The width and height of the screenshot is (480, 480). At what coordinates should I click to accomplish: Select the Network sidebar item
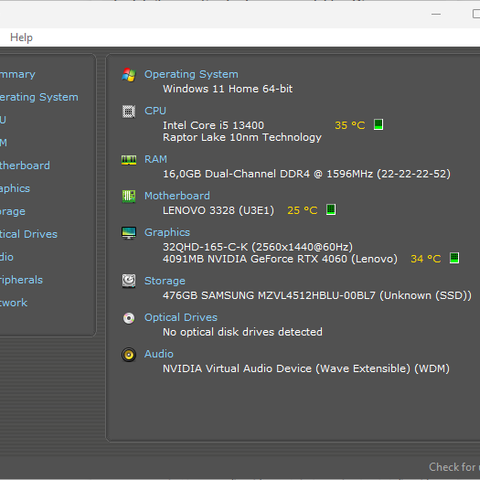click(14, 303)
